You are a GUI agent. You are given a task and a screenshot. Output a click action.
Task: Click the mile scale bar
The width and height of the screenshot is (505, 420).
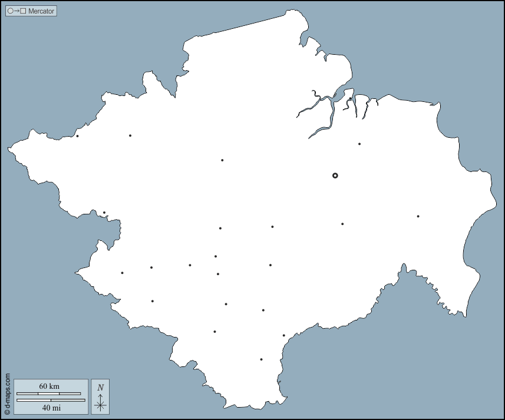click(x=51, y=400)
